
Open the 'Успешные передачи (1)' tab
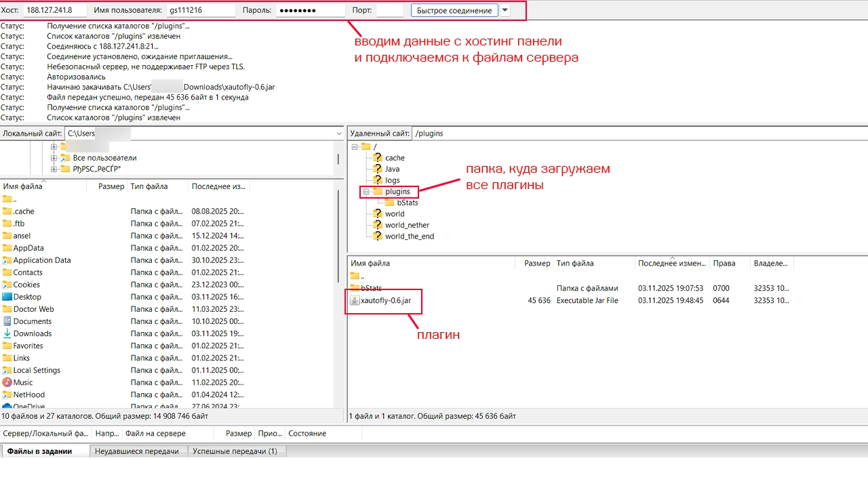[235, 451]
